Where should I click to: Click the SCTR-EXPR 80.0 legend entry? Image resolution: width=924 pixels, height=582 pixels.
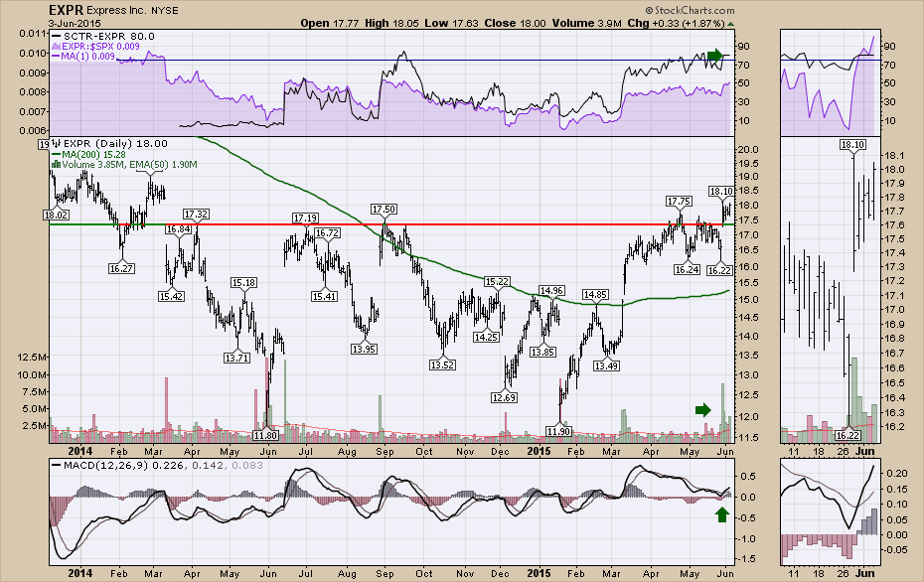click(x=109, y=36)
